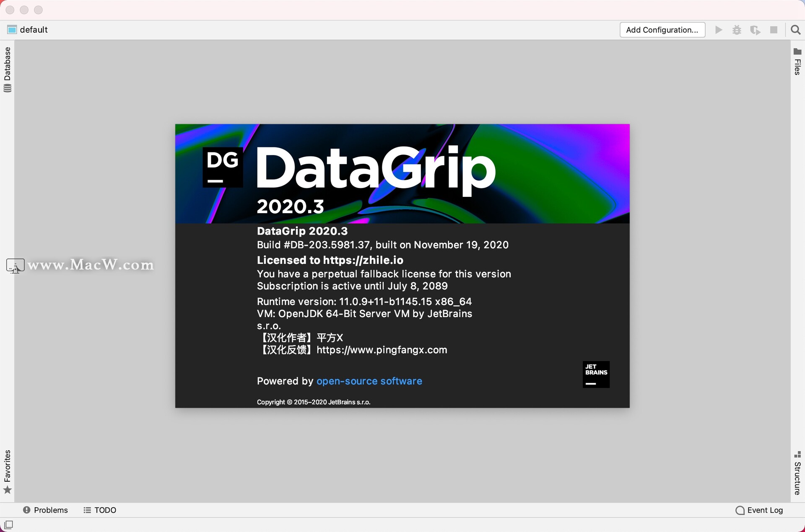Click the perpetual fallback license line
Image resolution: width=805 pixels, height=532 pixels.
(x=384, y=274)
